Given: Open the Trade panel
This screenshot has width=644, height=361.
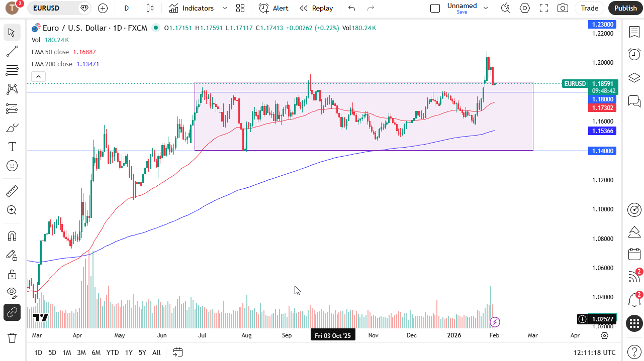Looking at the screenshot, I should [x=590, y=8].
